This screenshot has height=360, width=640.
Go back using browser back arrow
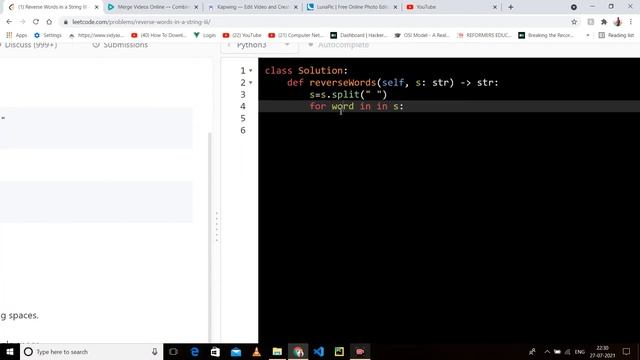coord(9,22)
